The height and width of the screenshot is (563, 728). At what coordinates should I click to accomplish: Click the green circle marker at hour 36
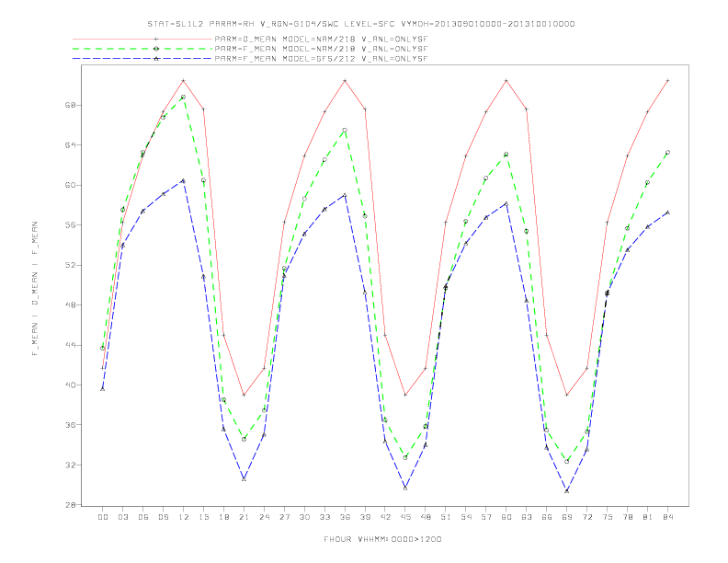click(x=345, y=131)
